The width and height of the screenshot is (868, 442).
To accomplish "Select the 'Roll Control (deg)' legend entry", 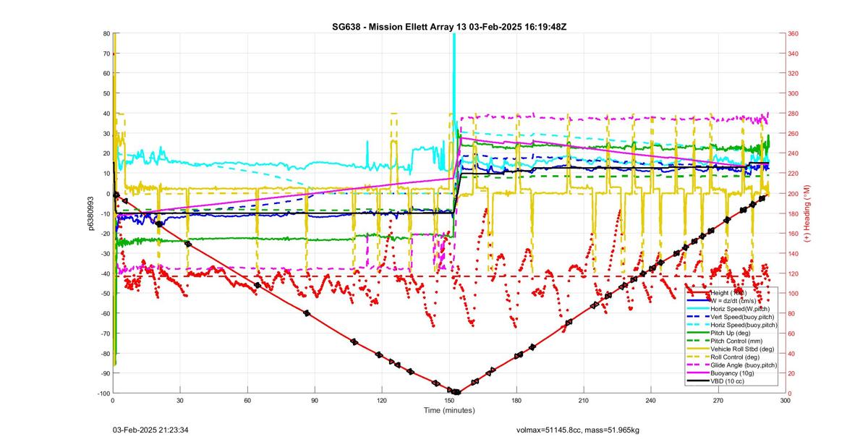I will click(731, 357).
